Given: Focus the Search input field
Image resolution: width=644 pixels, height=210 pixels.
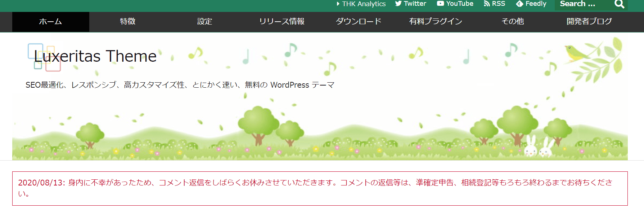Looking at the screenshot, I should pyautogui.click(x=584, y=4).
